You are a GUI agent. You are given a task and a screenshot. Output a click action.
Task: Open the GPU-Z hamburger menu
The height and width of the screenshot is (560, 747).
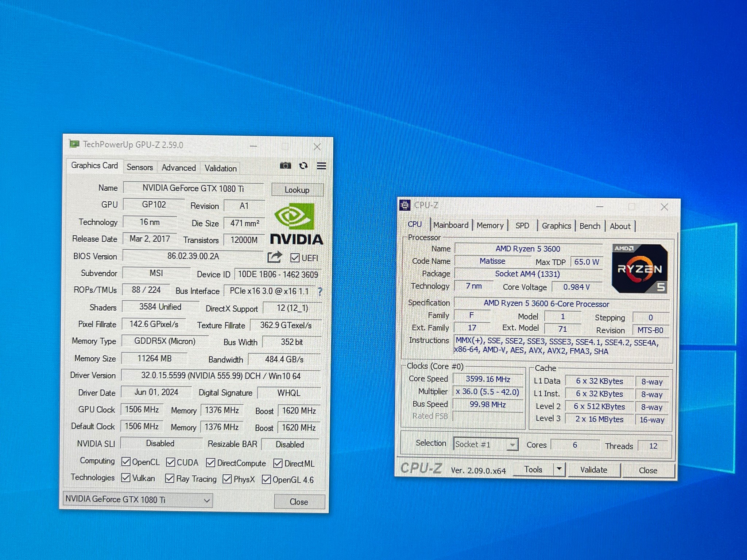point(321,166)
